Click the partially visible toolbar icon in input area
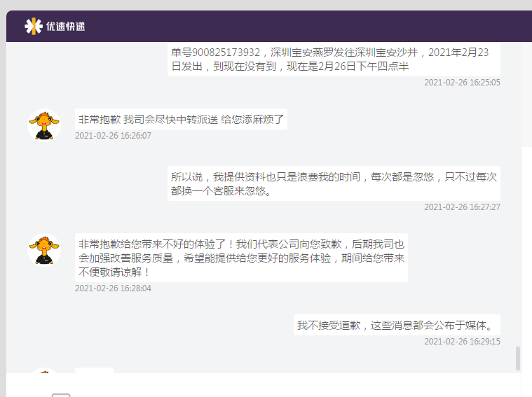The height and width of the screenshot is (397, 532). point(61,395)
